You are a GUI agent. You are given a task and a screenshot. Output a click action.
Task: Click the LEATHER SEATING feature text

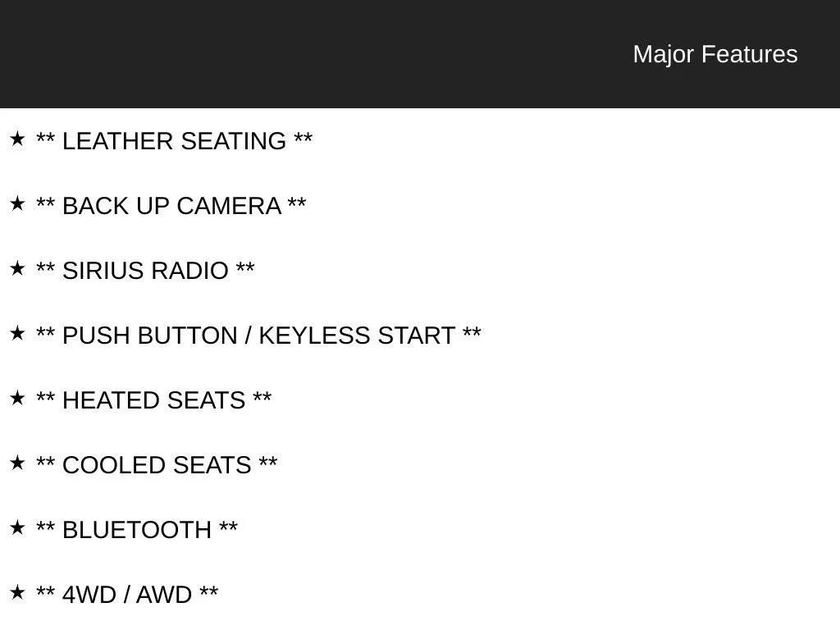[174, 141]
